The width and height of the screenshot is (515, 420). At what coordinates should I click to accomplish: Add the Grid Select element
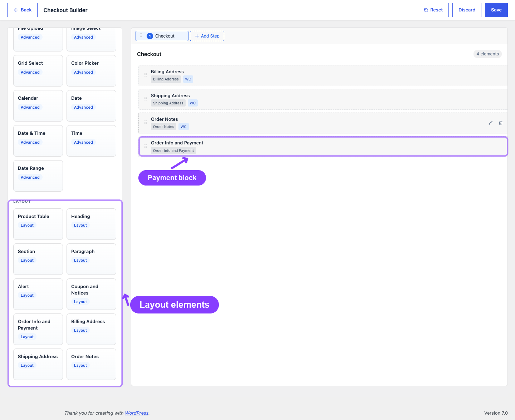(x=38, y=71)
